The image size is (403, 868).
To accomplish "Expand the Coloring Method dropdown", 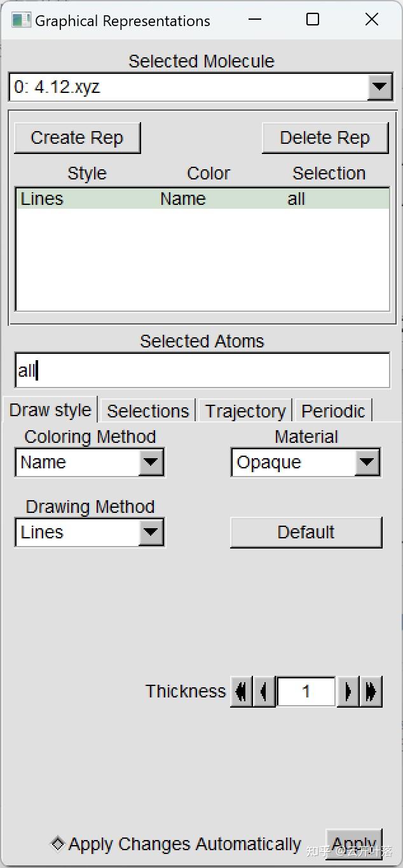I will pyautogui.click(x=151, y=462).
